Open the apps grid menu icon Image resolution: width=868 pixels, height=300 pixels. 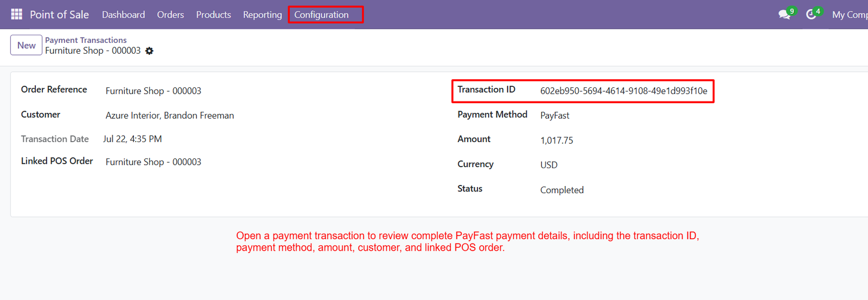[16, 14]
